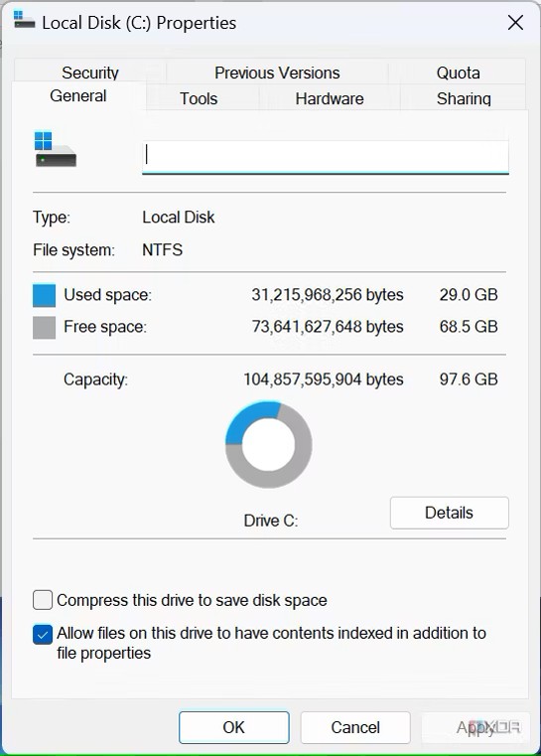This screenshot has height=756, width=541.
Task: Uncheck Allow files to have contents indexed
Action: coord(43,635)
